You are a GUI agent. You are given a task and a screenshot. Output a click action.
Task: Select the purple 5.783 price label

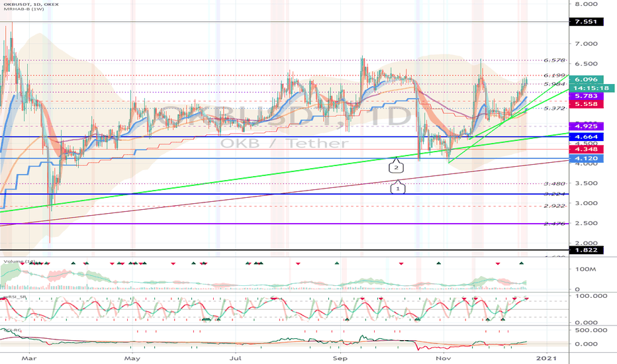tap(587, 96)
